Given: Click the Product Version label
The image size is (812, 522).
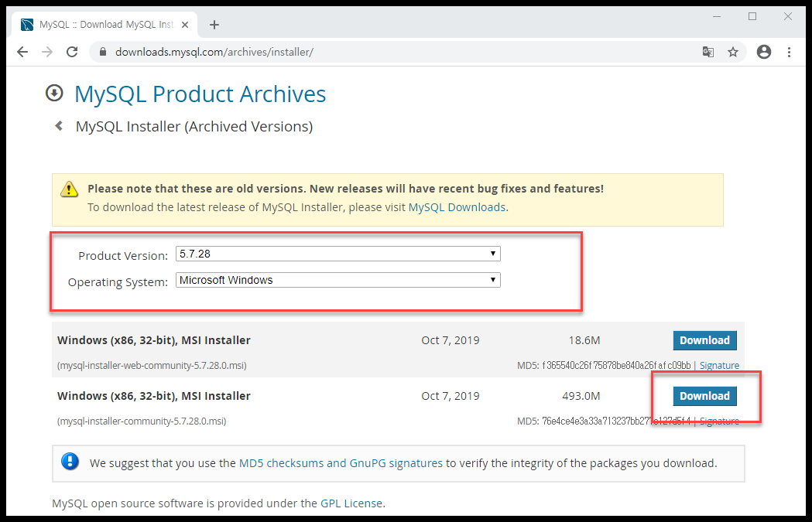Looking at the screenshot, I should click(x=123, y=255).
